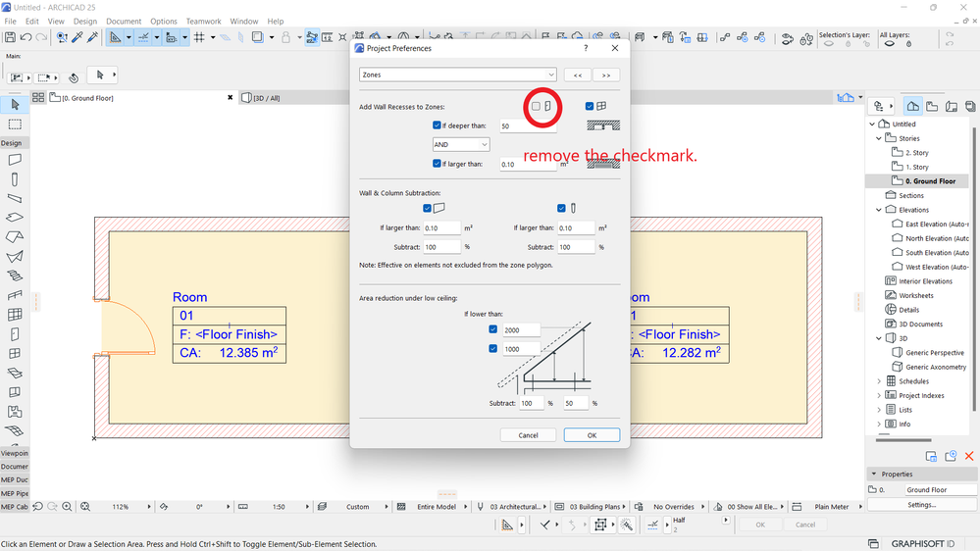Toggle the 2000 low ceiling checkbox
980x551 pixels.
click(x=493, y=329)
